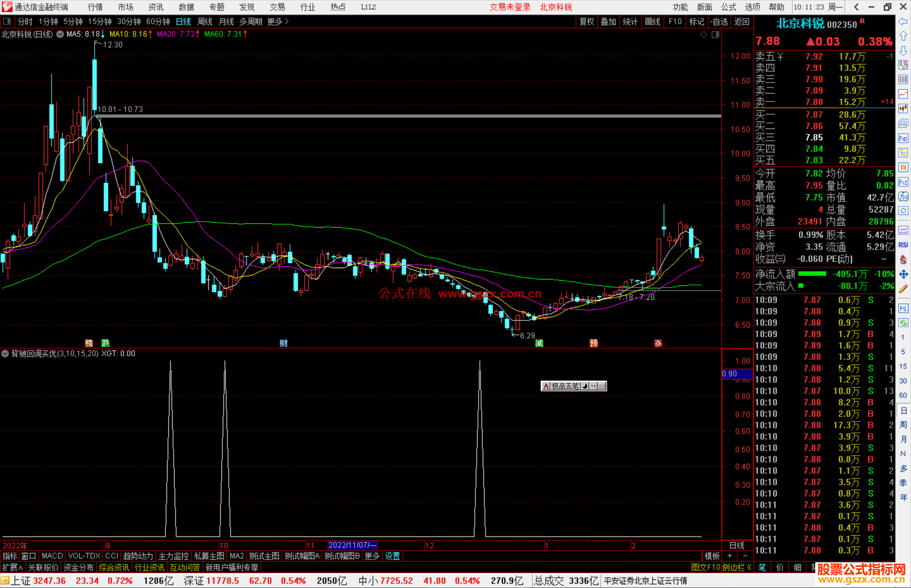
Task: Click the 2022/11/07 date marker on timeline
Action: pos(352,545)
